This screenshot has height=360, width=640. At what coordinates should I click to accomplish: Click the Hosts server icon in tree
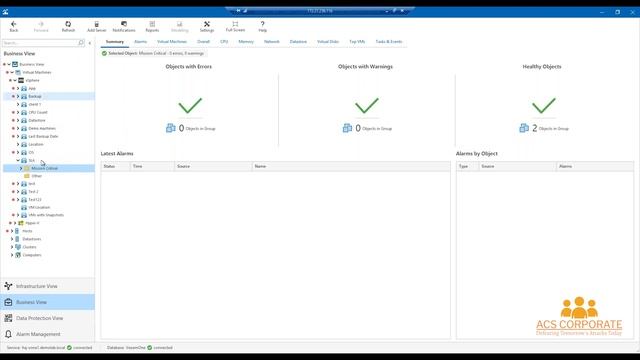(x=17, y=231)
